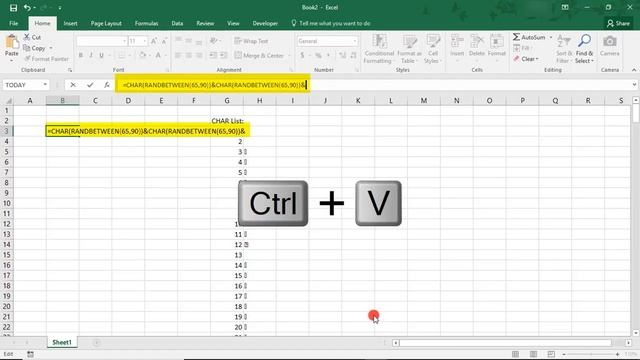640x360 pixels.
Task: Click the Format Painter brush
Action: pyautogui.click(x=27, y=59)
